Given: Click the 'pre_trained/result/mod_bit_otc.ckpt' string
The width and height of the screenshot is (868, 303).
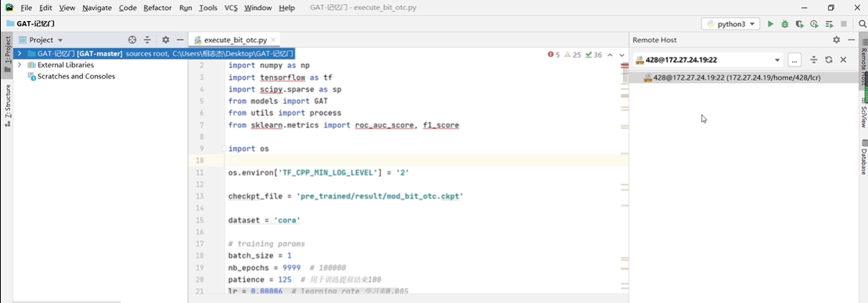Looking at the screenshot, I should coord(380,196).
